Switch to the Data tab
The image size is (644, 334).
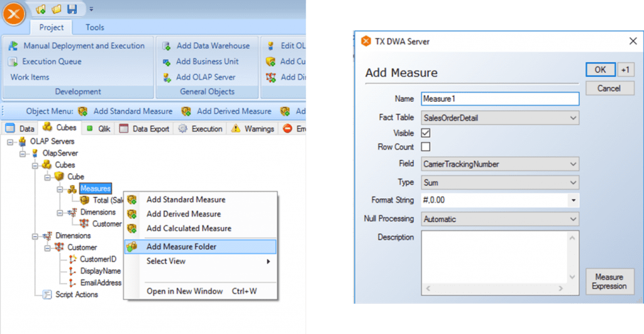20,128
